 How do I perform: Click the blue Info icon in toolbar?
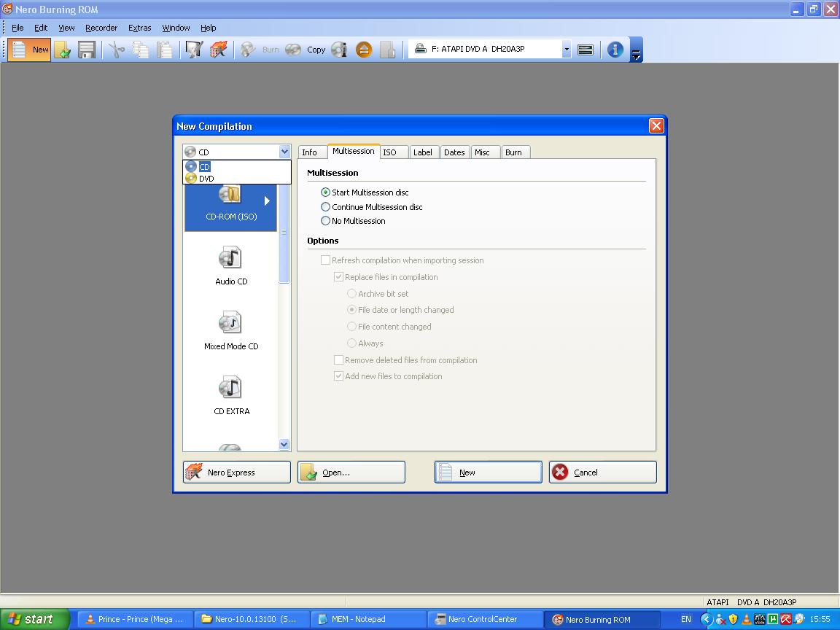615,50
